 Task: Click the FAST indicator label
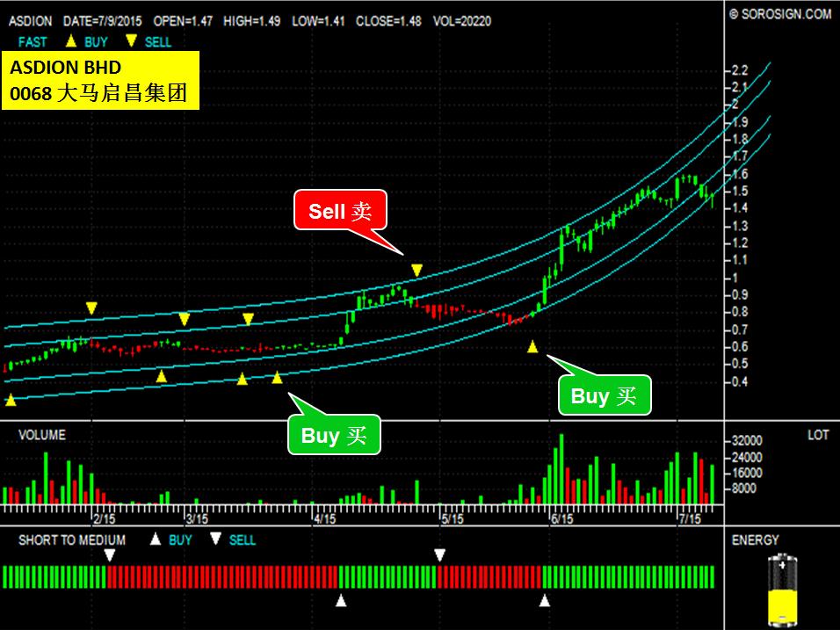tap(33, 42)
